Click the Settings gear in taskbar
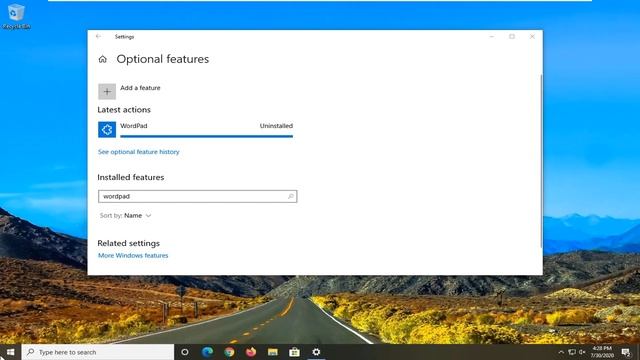The height and width of the screenshot is (360, 640). (x=316, y=352)
